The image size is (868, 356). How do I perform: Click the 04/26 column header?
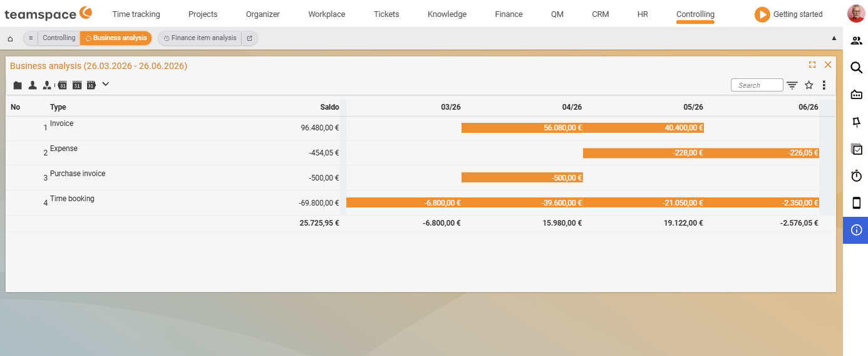[572, 107]
